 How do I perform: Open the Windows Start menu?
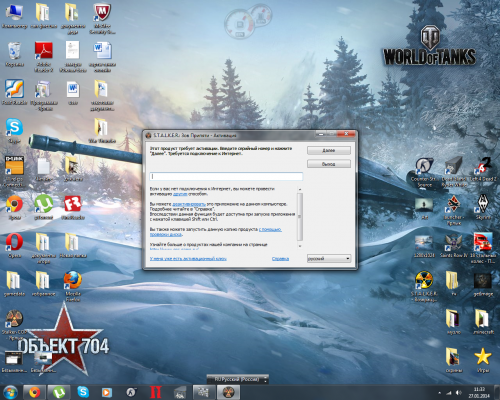pos(11,393)
